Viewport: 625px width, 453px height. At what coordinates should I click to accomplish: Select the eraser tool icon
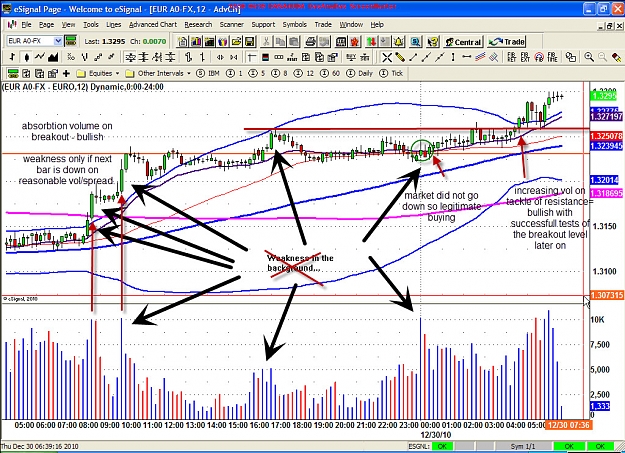[x=616, y=57]
